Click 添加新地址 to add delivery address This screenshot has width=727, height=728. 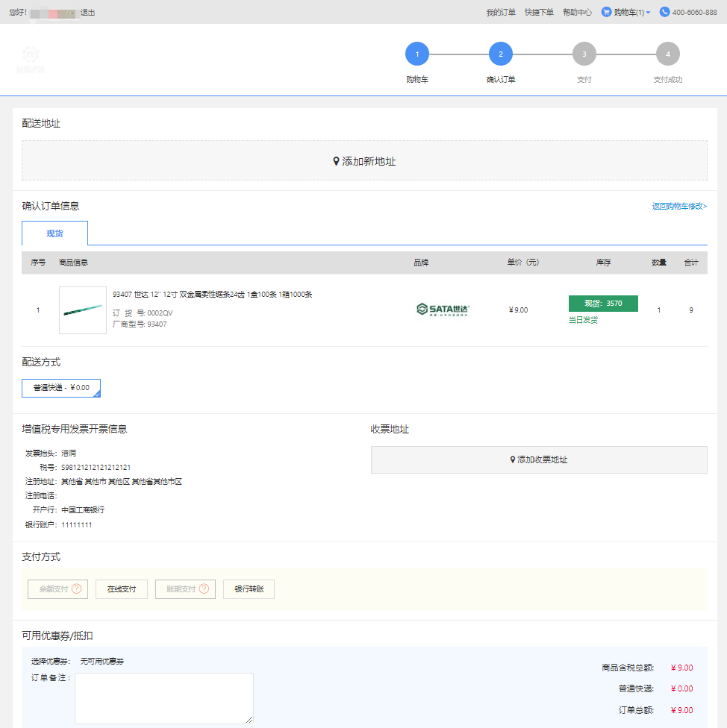coord(364,161)
